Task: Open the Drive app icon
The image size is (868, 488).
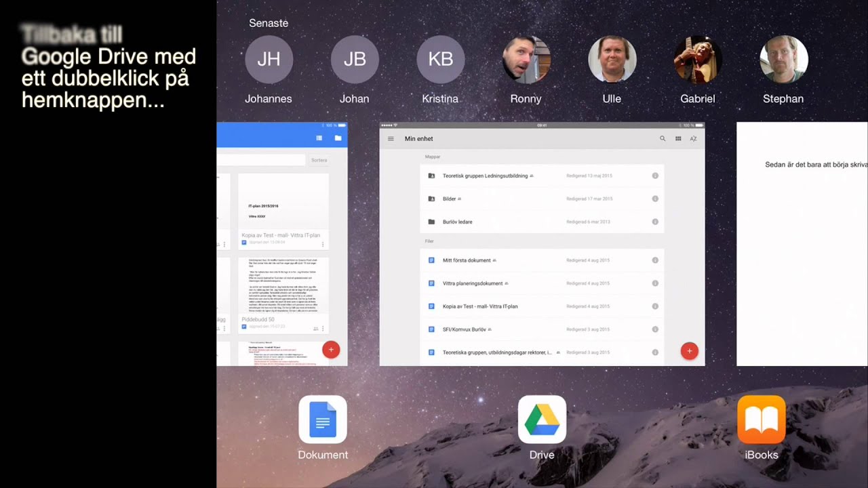Action: point(542,420)
